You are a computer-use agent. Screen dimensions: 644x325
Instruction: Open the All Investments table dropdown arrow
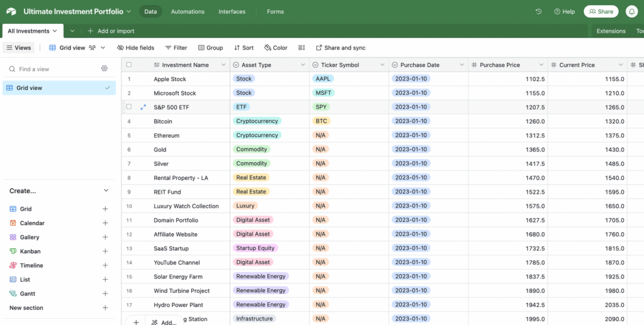click(x=55, y=31)
